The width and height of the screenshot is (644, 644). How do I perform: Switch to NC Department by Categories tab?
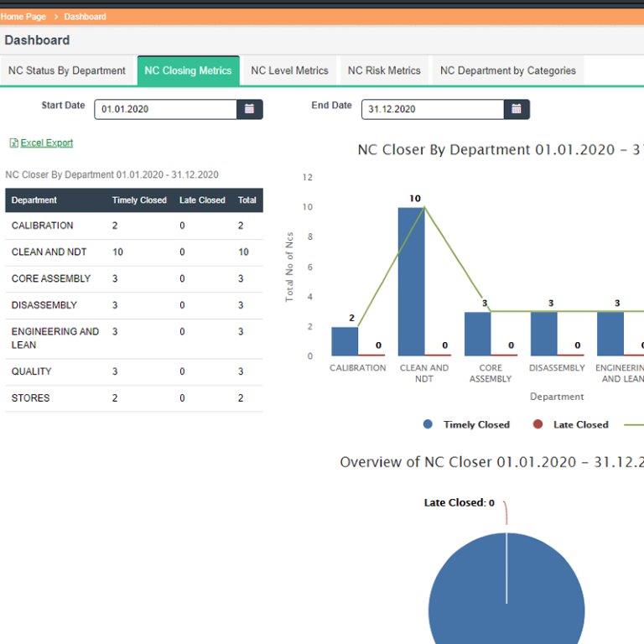pyautogui.click(x=508, y=70)
